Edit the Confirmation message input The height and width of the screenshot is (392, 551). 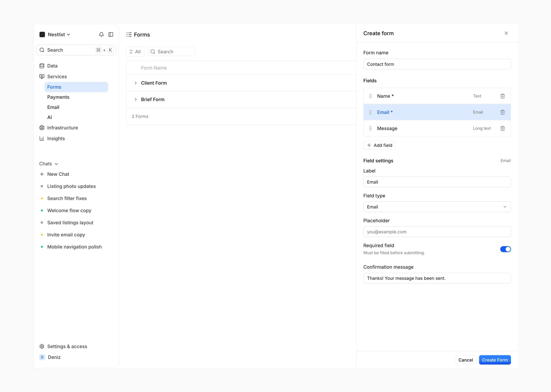tap(437, 278)
